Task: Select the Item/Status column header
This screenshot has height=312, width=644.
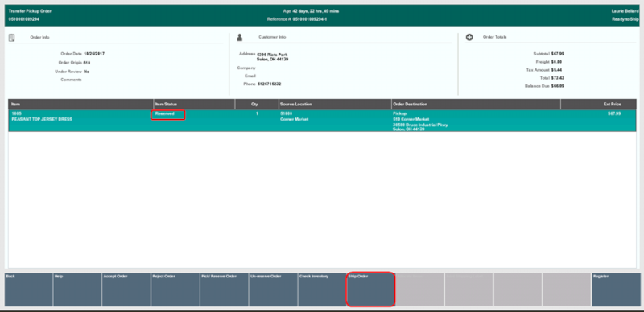Action: coord(194,105)
